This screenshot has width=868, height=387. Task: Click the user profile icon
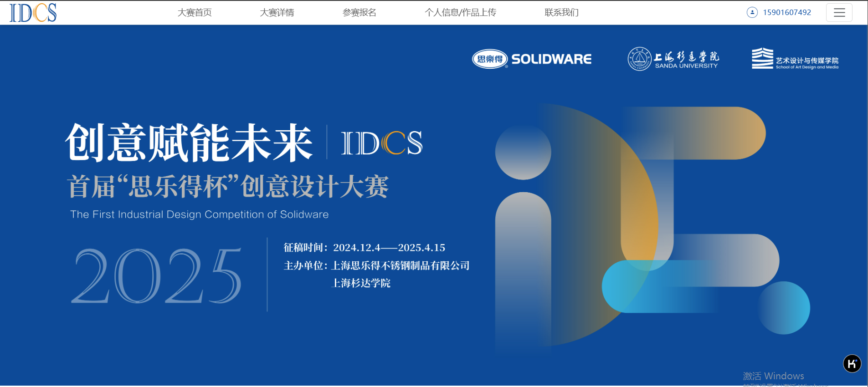click(752, 12)
